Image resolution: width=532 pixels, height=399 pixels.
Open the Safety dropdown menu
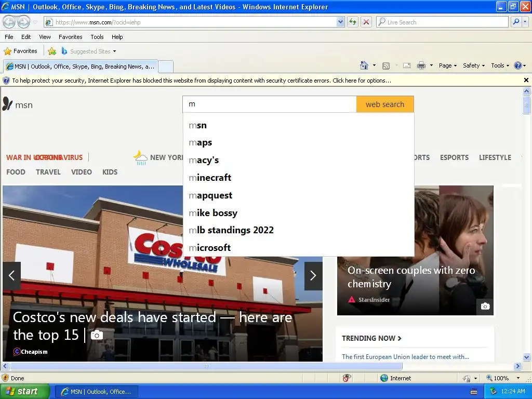pos(474,65)
